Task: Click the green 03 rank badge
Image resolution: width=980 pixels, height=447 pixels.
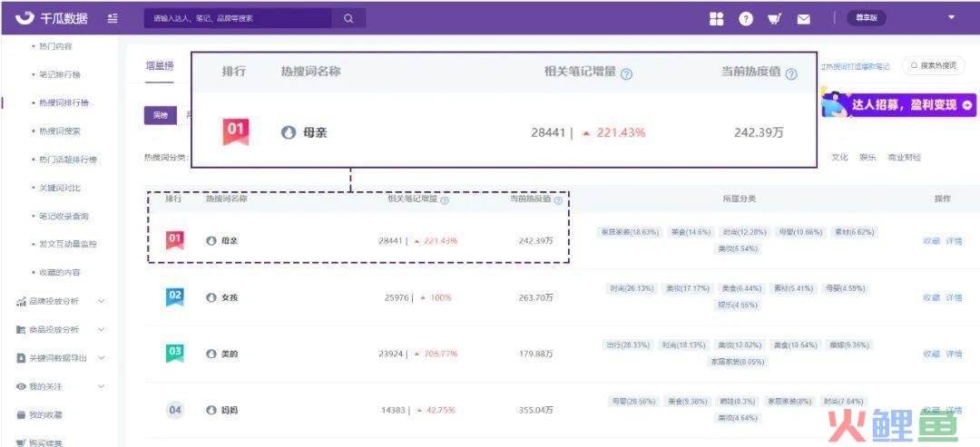Action: click(x=175, y=354)
